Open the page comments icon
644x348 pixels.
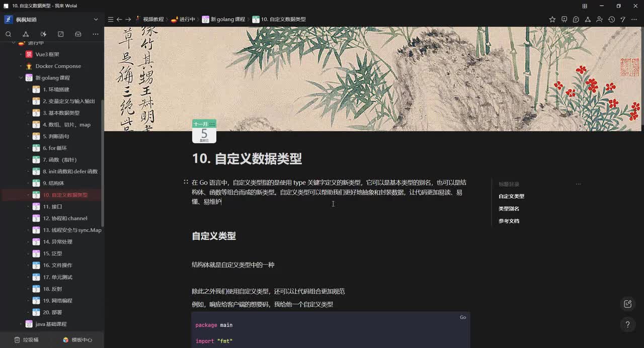pos(576,19)
